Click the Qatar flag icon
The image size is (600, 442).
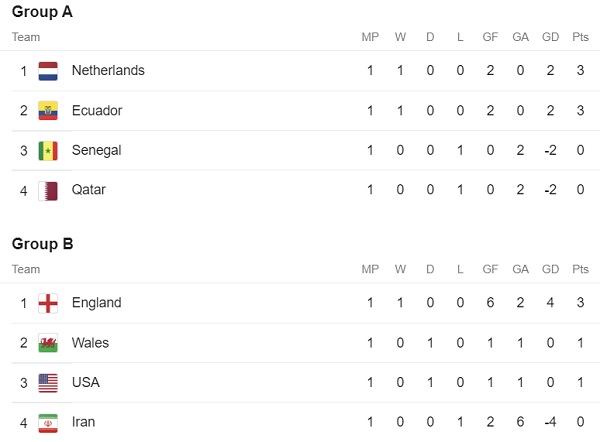coord(48,191)
